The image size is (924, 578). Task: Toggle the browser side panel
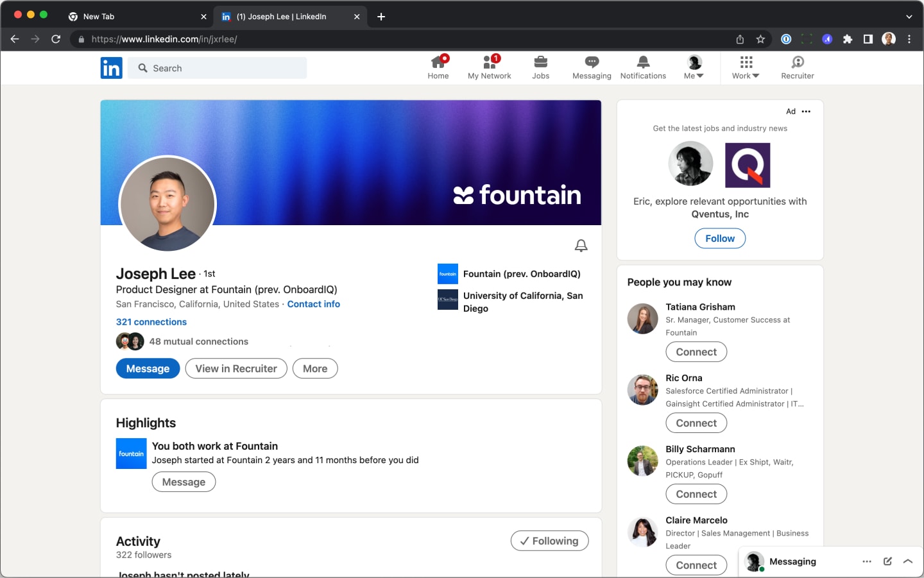click(x=868, y=39)
